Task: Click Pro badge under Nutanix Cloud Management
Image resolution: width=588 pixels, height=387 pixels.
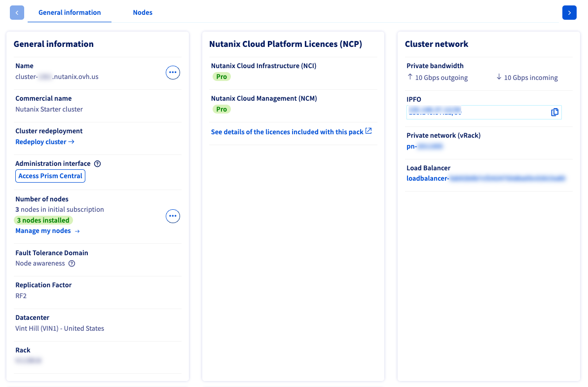Action: click(x=221, y=109)
